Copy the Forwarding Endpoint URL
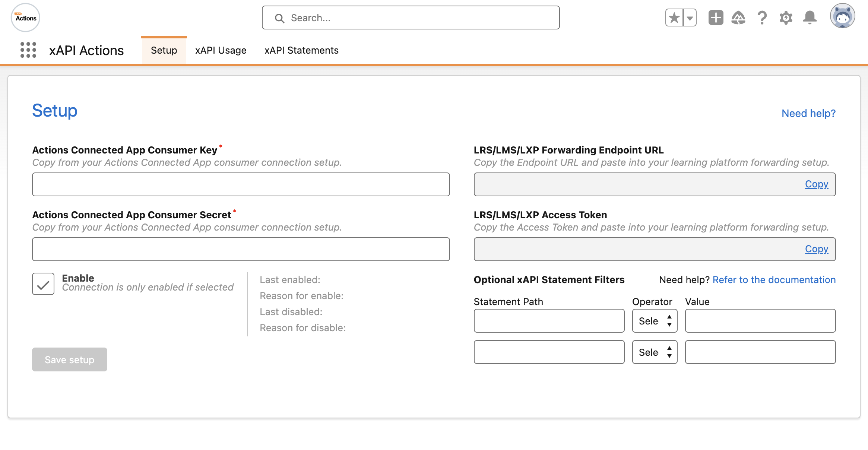 816,184
